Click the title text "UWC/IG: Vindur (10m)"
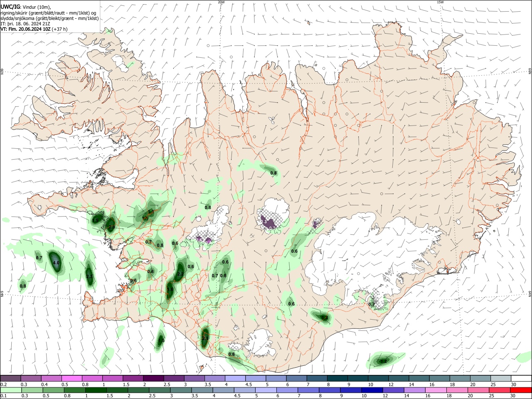The height and width of the screenshot is (399, 532). 26,7
